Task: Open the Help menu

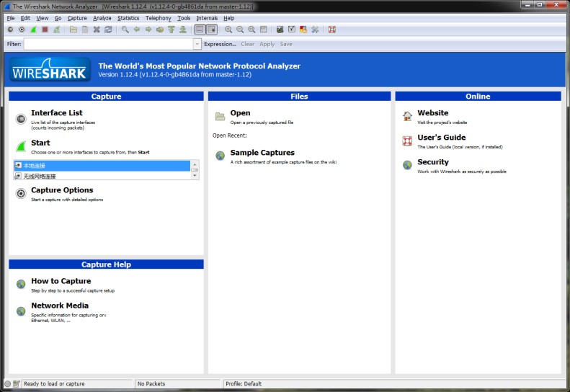Action: [x=228, y=18]
